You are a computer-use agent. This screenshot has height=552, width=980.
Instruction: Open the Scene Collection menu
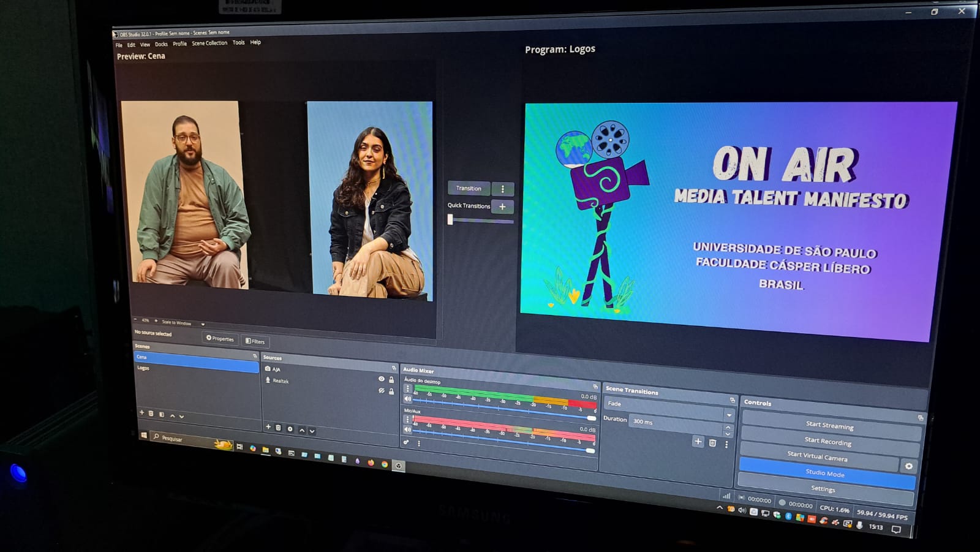click(x=209, y=43)
